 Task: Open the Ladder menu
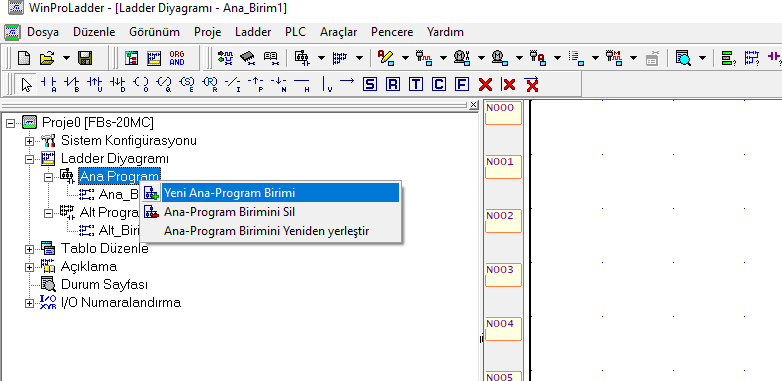coord(253,32)
